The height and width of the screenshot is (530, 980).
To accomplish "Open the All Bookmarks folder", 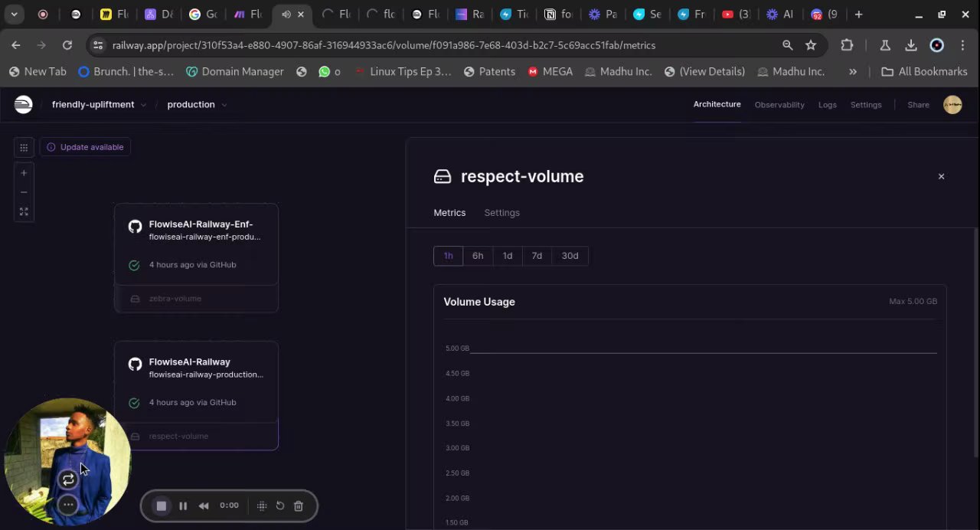I will [x=924, y=71].
